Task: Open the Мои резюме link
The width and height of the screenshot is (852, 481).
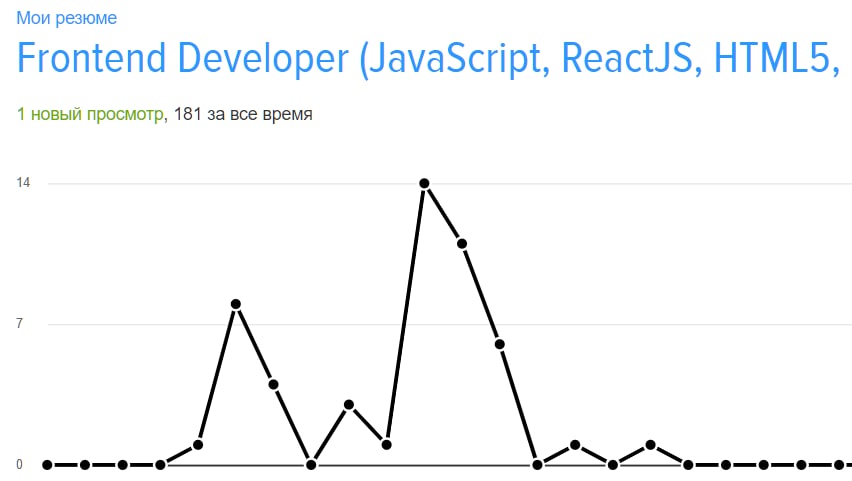Action: (66, 18)
